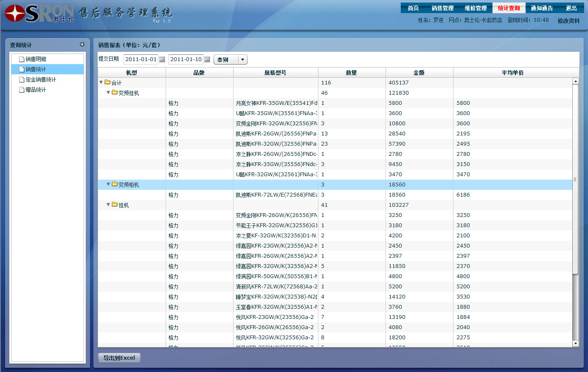Click the 平均单价 column header
The height and width of the screenshot is (372, 588).
tap(513, 73)
